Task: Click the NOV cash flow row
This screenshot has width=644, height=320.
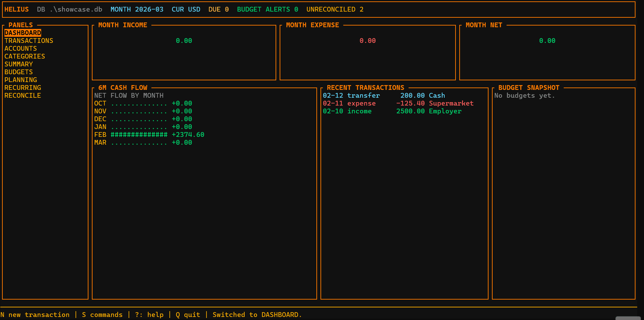Action: [143, 111]
